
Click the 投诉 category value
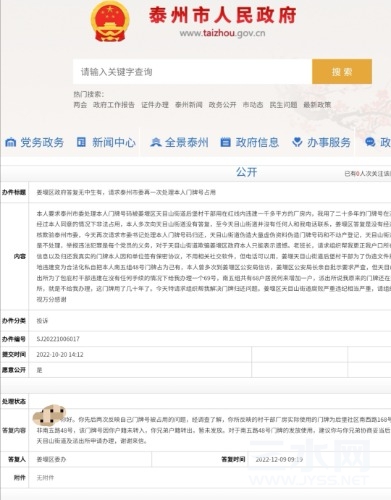[x=42, y=321]
